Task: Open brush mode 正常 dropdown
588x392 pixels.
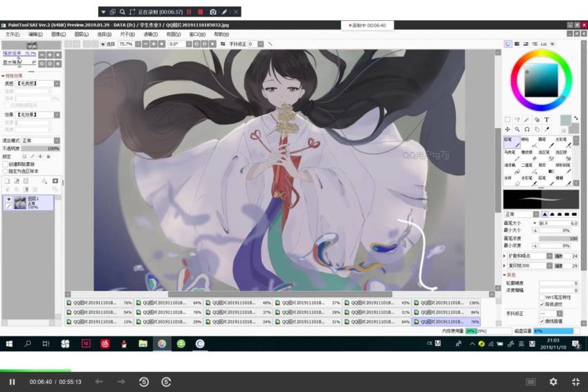Action: [536, 215]
